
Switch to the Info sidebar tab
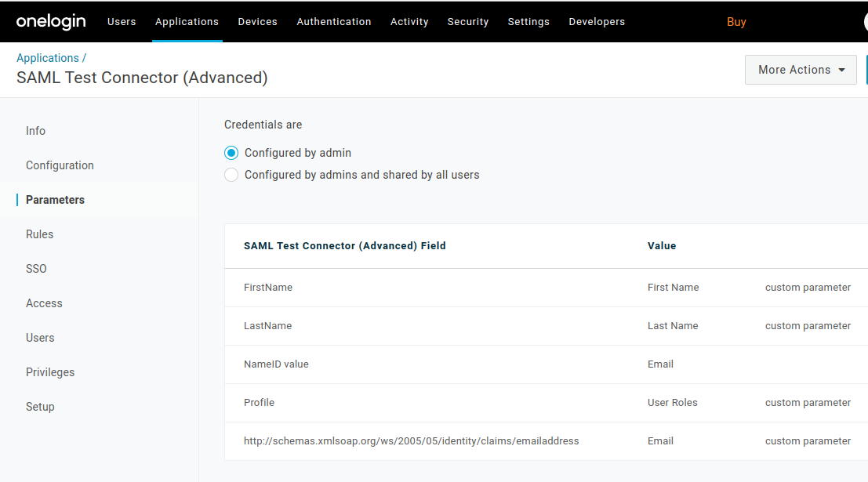[35, 131]
